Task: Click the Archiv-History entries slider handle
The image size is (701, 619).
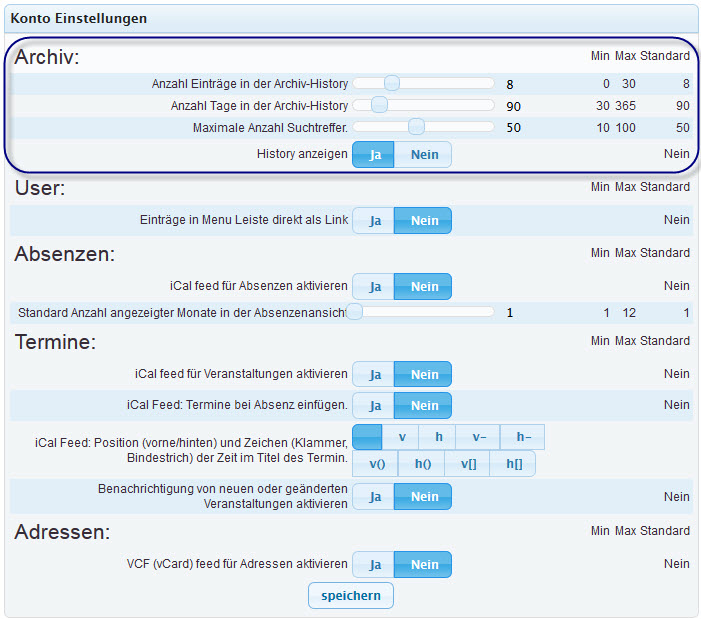Action: tap(392, 83)
